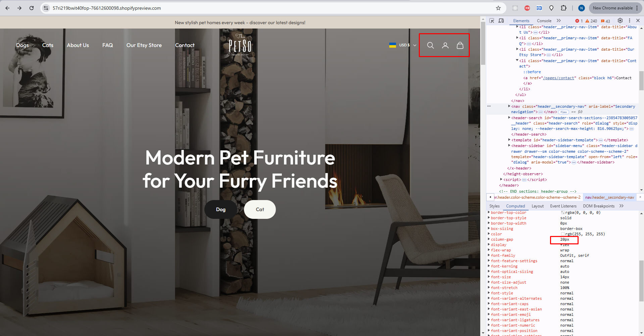
Task: Open the USD currency selector dropdown
Action: coord(403,45)
